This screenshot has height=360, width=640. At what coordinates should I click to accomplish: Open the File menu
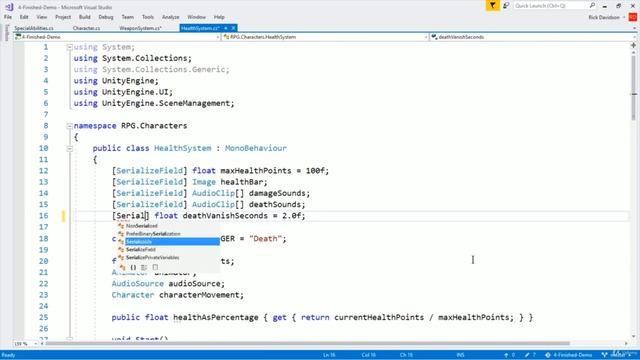(8, 17)
